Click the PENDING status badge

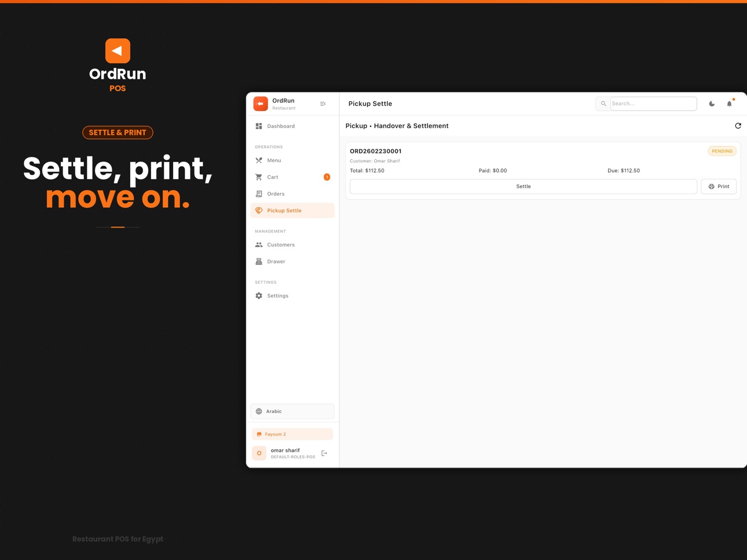(x=722, y=151)
